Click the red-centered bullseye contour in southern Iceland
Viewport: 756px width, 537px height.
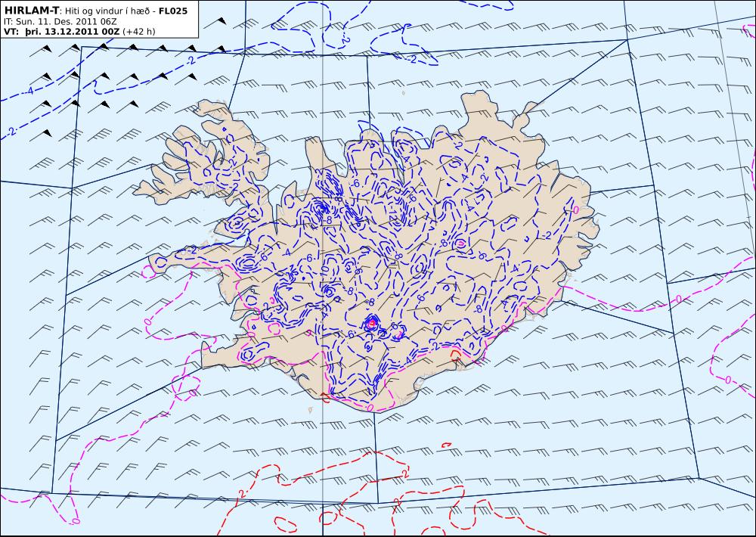click(371, 323)
